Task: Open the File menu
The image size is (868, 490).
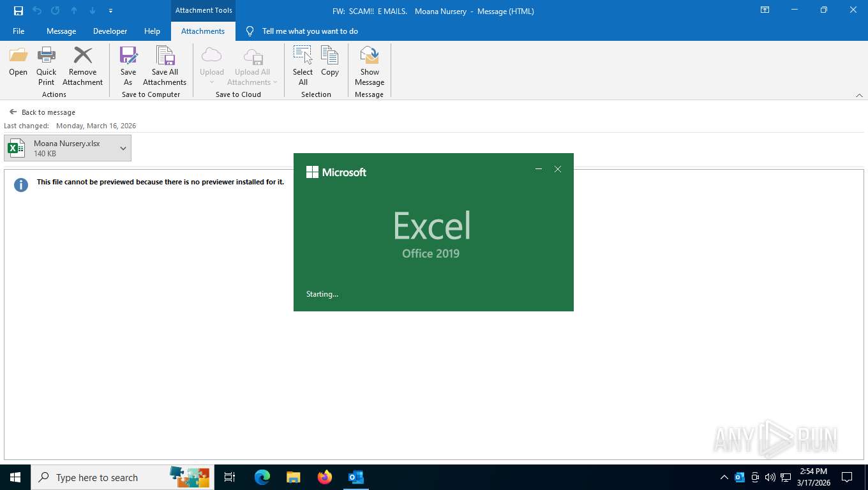Action: 19,31
